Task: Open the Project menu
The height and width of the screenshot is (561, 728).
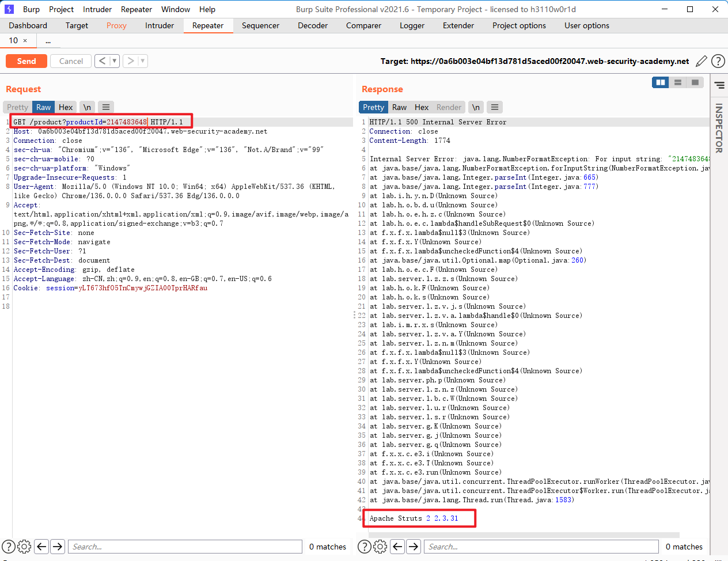Action: pos(61,9)
